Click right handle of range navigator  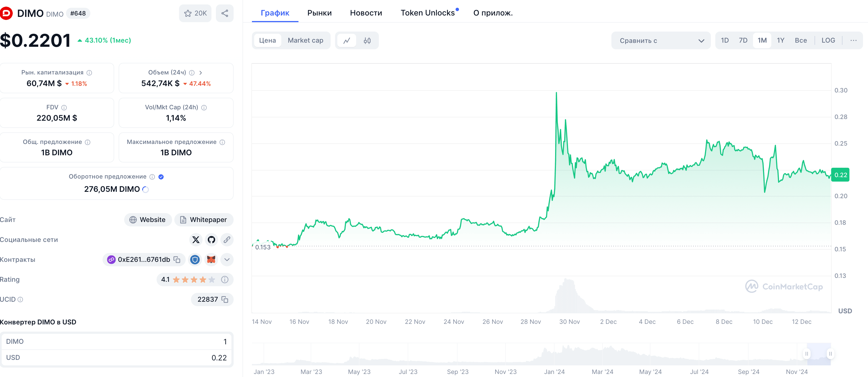click(x=830, y=353)
